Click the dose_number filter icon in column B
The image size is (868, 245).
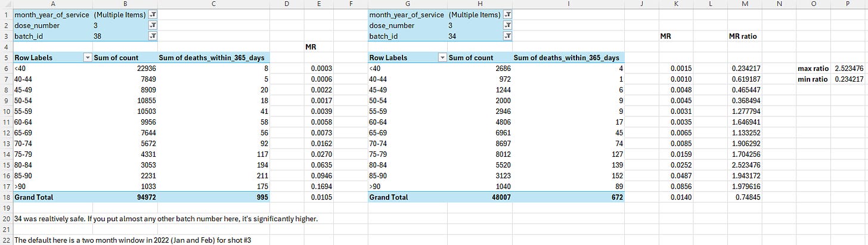[153, 26]
